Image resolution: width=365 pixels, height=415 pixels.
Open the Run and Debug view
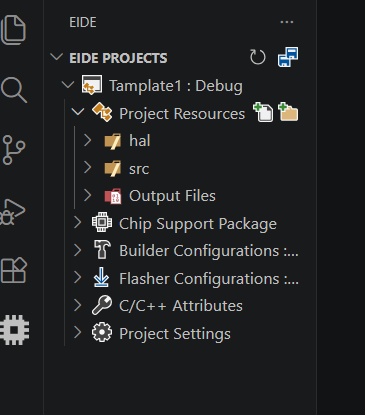point(13,212)
